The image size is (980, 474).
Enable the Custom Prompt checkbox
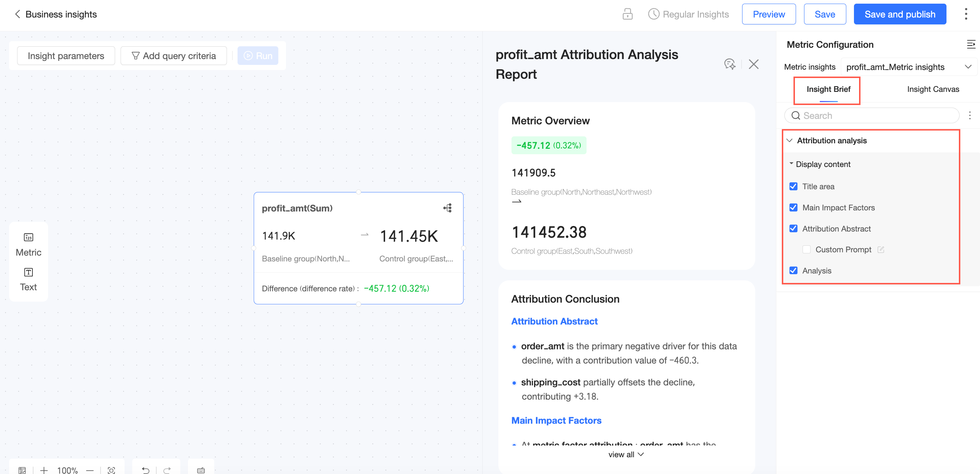(x=806, y=249)
